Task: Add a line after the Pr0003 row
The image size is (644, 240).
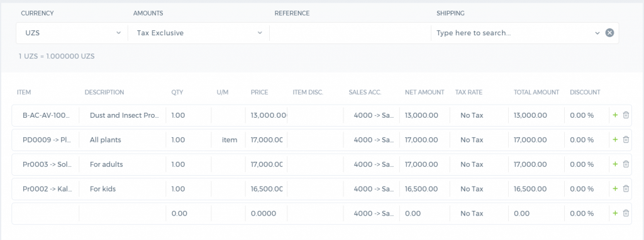Action: click(615, 164)
